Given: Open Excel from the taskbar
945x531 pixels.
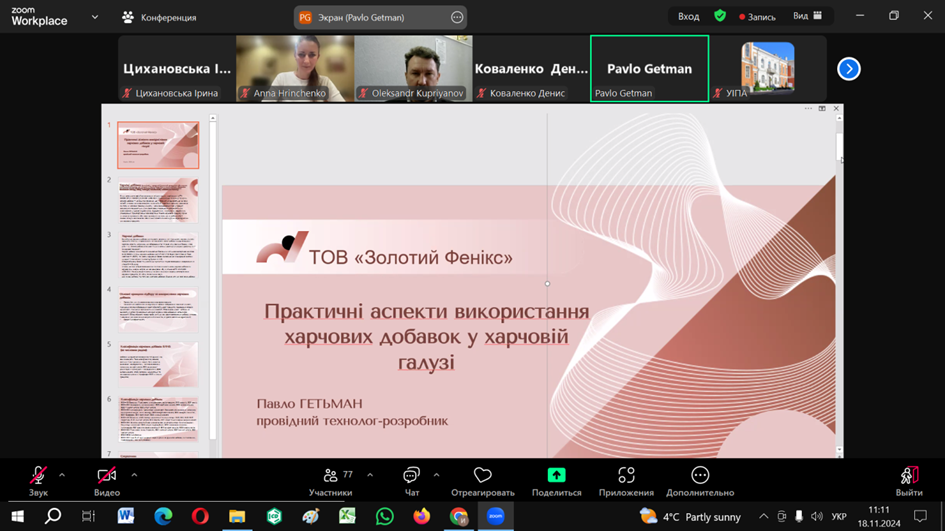Looking at the screenshot, I should (347, 517).
